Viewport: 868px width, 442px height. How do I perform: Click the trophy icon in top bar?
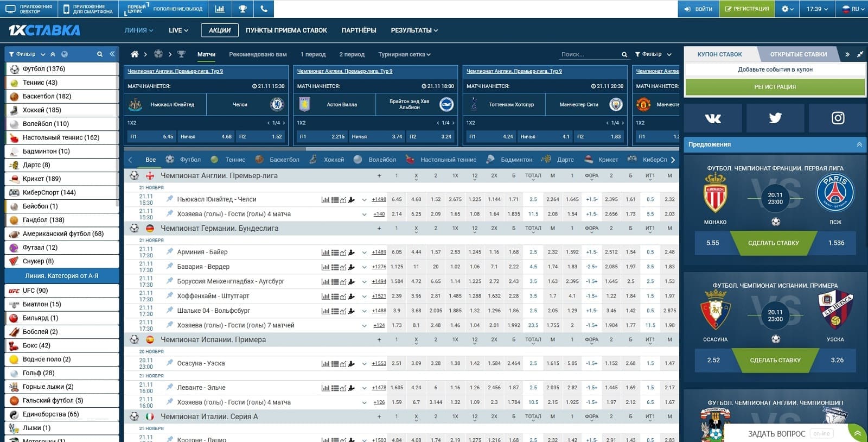point(242,9)
